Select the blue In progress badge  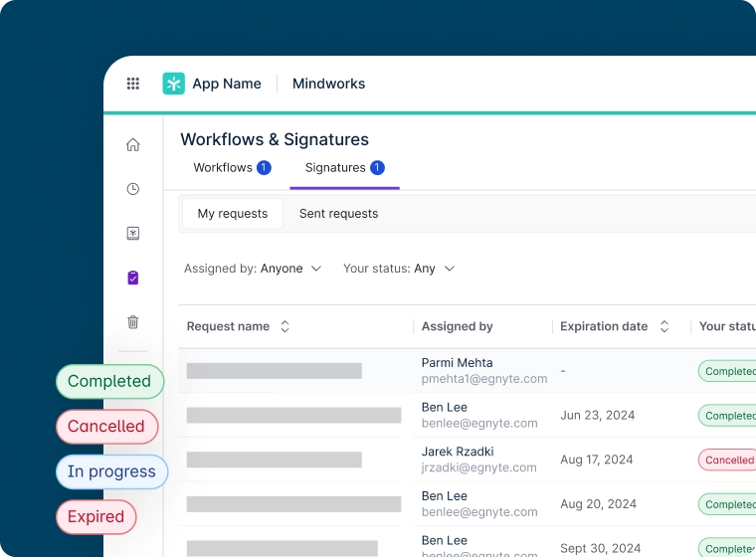(x=111, y=471)
